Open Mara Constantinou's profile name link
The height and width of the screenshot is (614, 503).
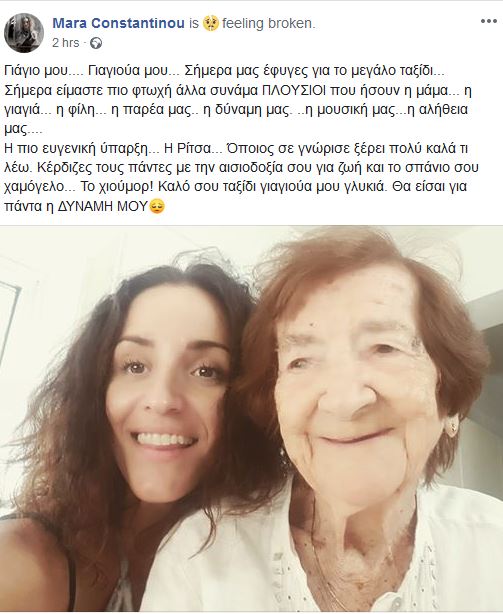point(118,23)
